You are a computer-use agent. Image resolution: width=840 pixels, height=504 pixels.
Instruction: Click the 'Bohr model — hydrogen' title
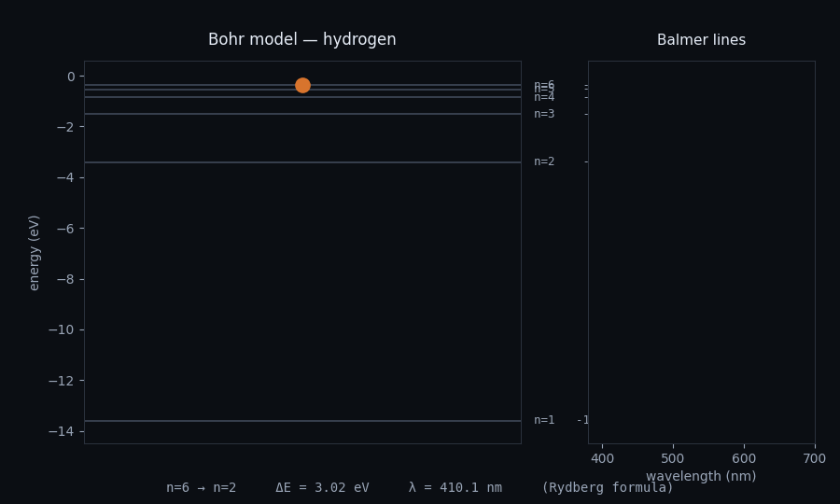(302, 39)
